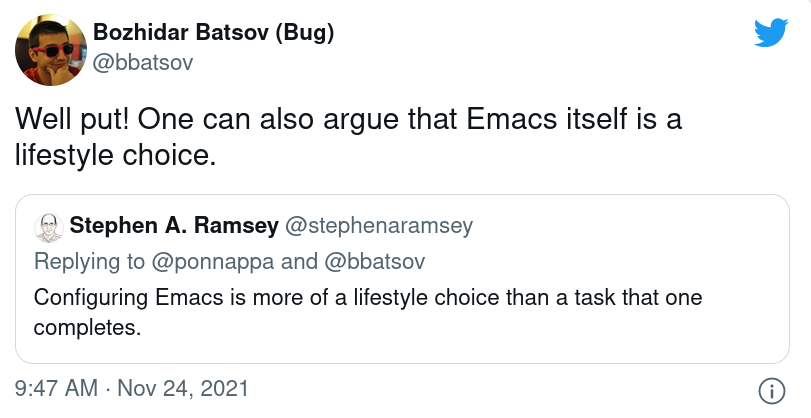Viewport: 811px width, 418px height.
Task: Click @bbatsov mention in quoted reply line
Action: (374, 261)
